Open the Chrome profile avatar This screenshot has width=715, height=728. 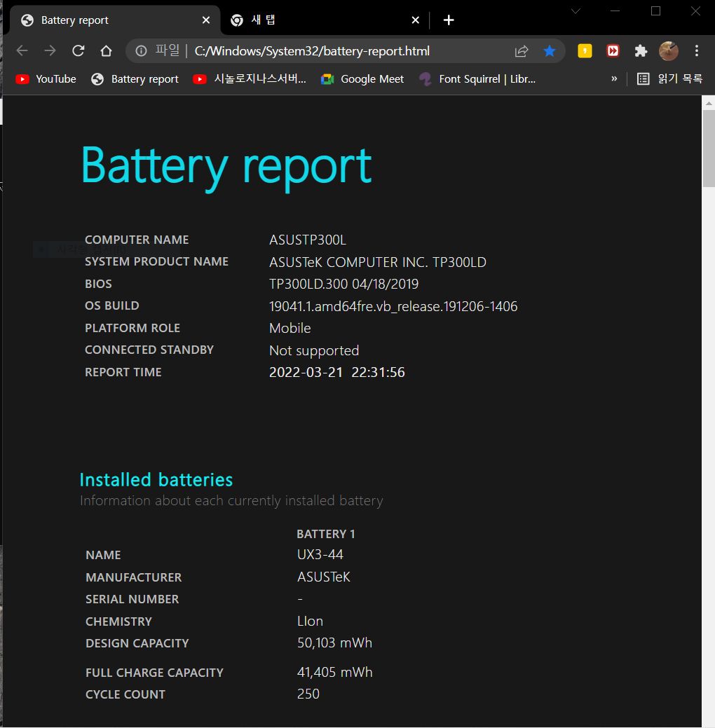(669, 50)
